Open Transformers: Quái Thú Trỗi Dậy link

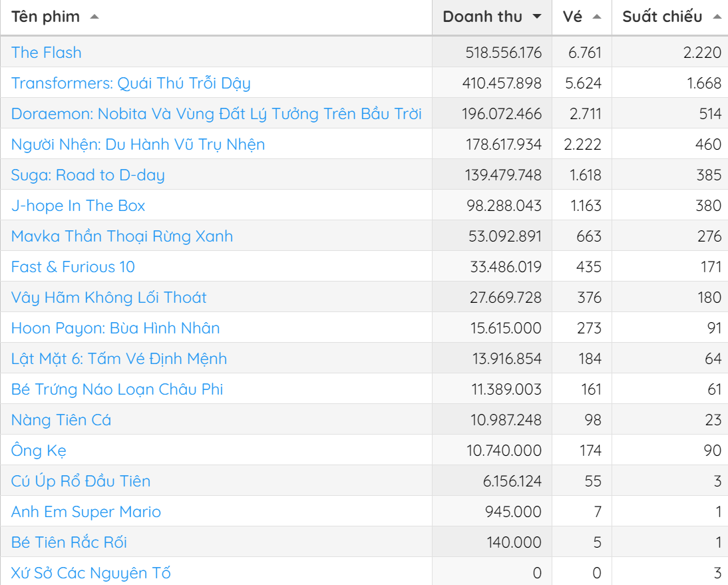point(130,83)
